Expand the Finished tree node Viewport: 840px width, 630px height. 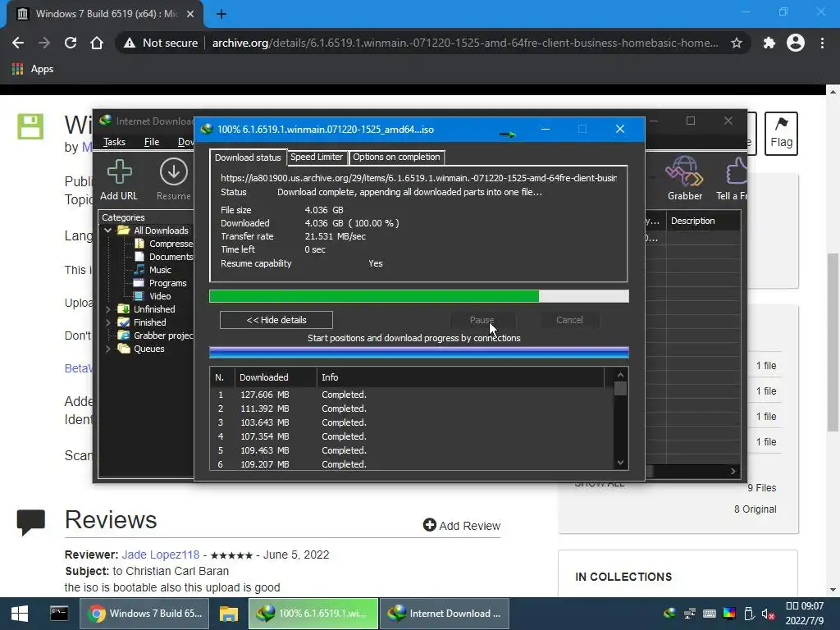pos(107,322)
